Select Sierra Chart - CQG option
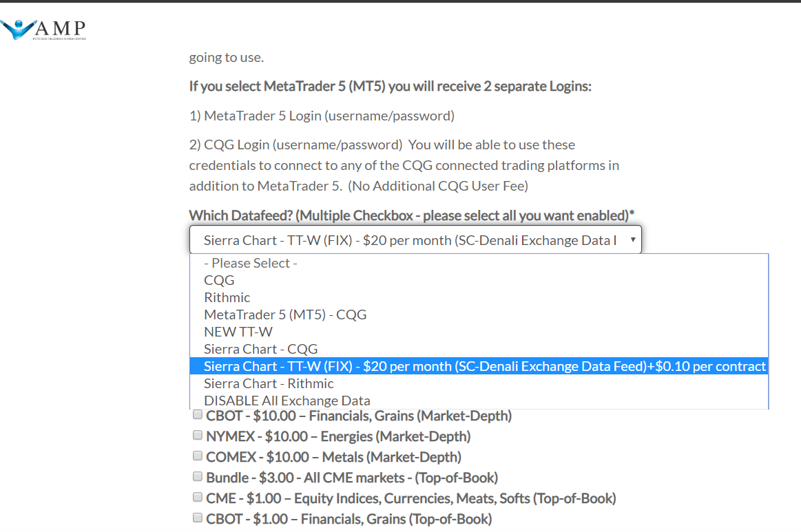The width and height of the screenshot is (801, 532). click(x=479, y=349)
